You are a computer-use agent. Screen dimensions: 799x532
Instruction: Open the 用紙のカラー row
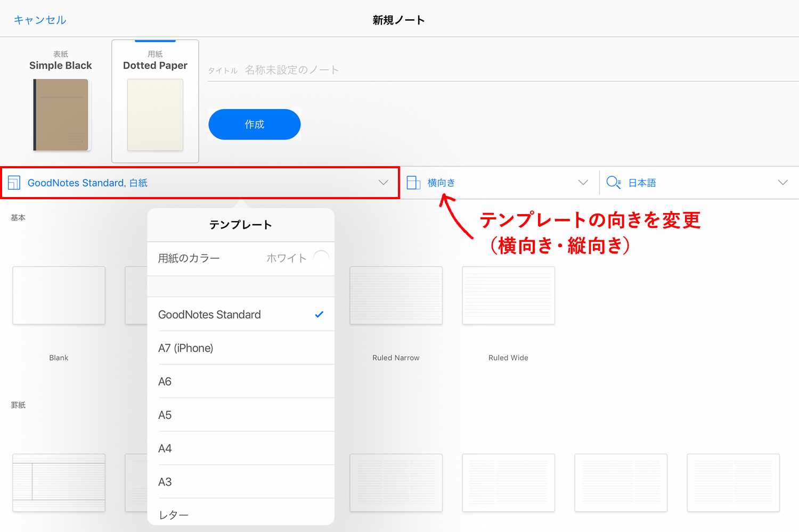(241, 258)
